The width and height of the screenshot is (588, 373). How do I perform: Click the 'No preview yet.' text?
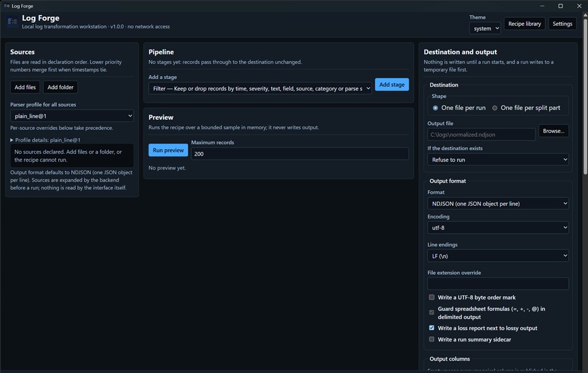point(167,168)
